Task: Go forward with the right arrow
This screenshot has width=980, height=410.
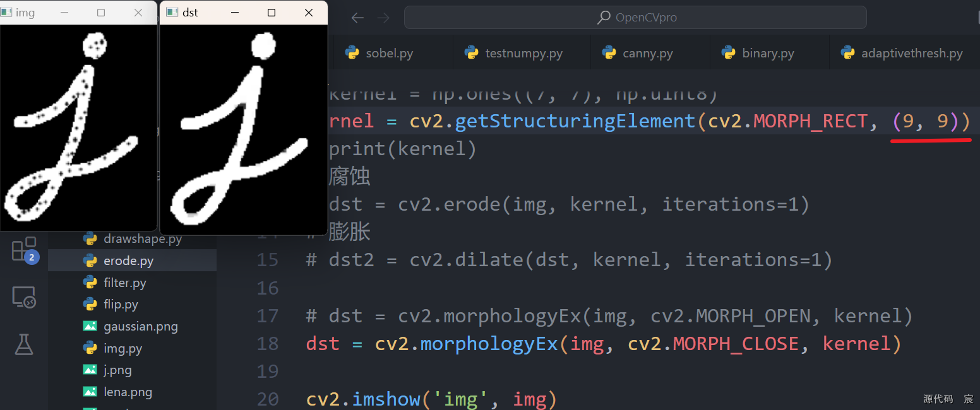Action: (383, 18)
